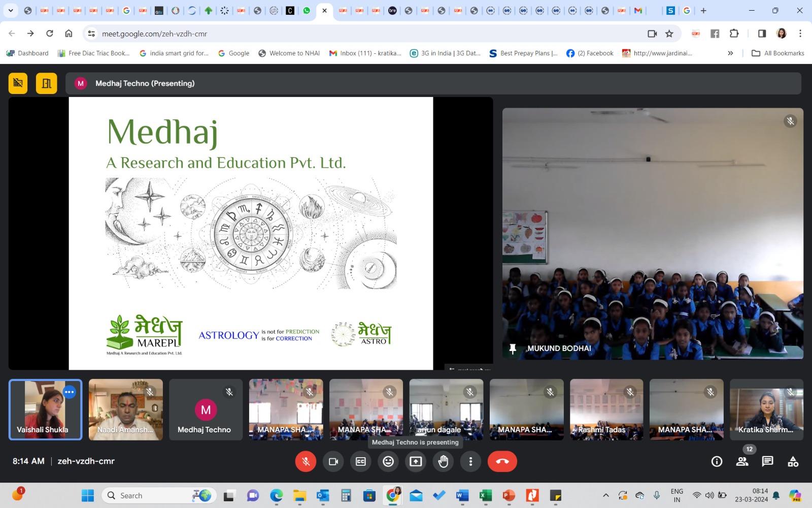The height and width of the screenshot is (508, 812).
Task: Toggle the camera on or off
Action: pyautogui.click(x=333, y=461)
